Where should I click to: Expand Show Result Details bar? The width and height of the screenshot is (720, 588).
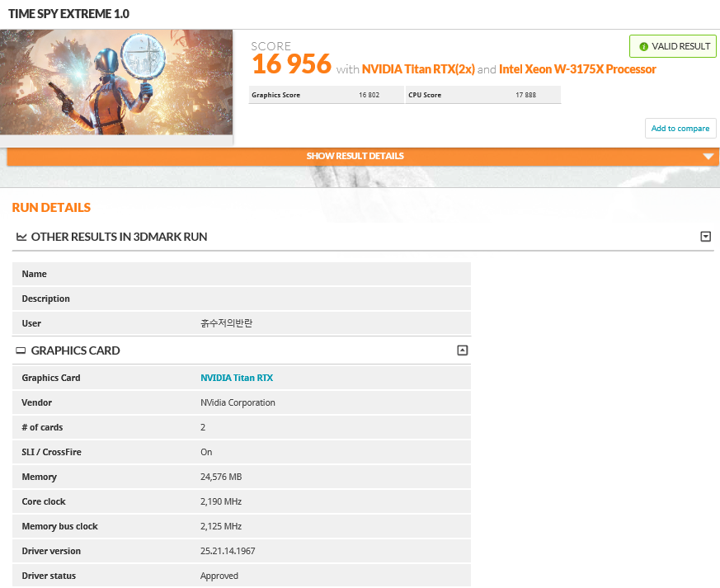[x=363, y=156]
